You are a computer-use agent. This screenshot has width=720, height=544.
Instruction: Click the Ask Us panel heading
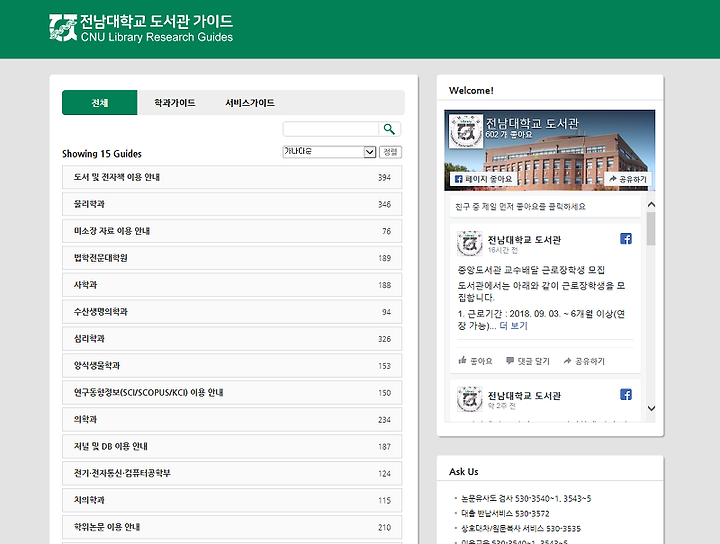coord(463,471)
